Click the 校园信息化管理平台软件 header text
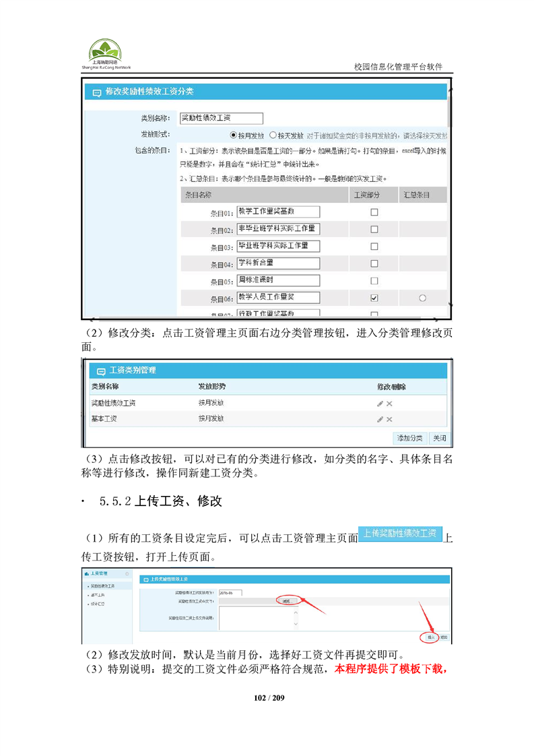Image resolution: width=534 pixels, height=756 pixels. click(398, 67)
